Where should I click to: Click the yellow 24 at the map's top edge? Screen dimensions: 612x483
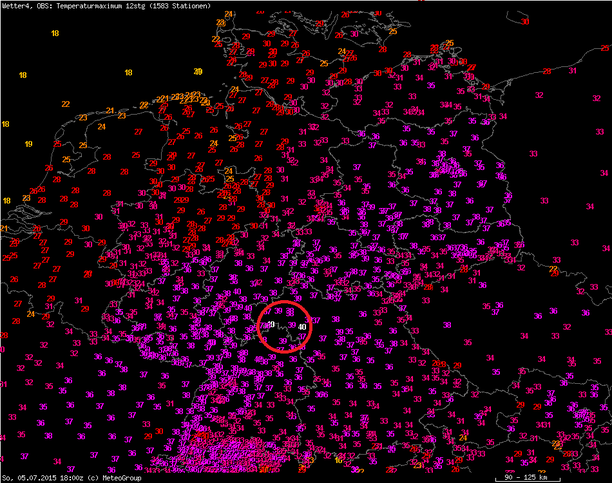pyautogui.click(x=231, y=14)
